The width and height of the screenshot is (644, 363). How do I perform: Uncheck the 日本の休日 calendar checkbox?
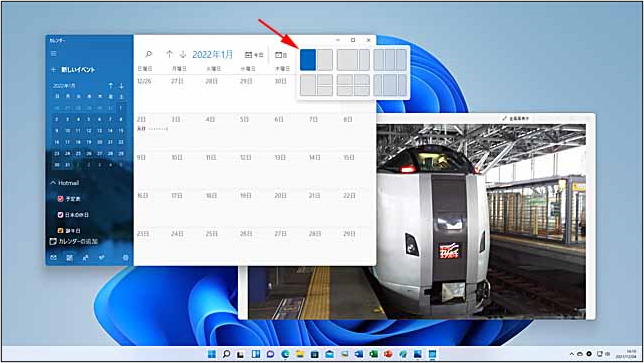click(x=60, y=215)
